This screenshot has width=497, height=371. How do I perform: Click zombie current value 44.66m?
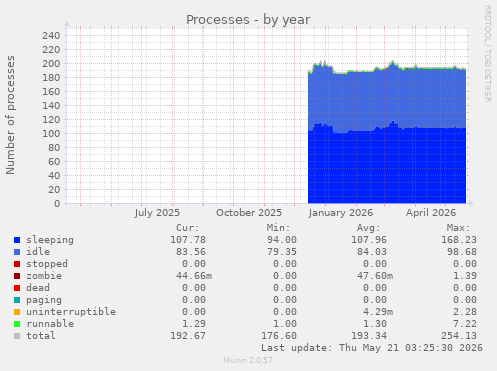194,276
